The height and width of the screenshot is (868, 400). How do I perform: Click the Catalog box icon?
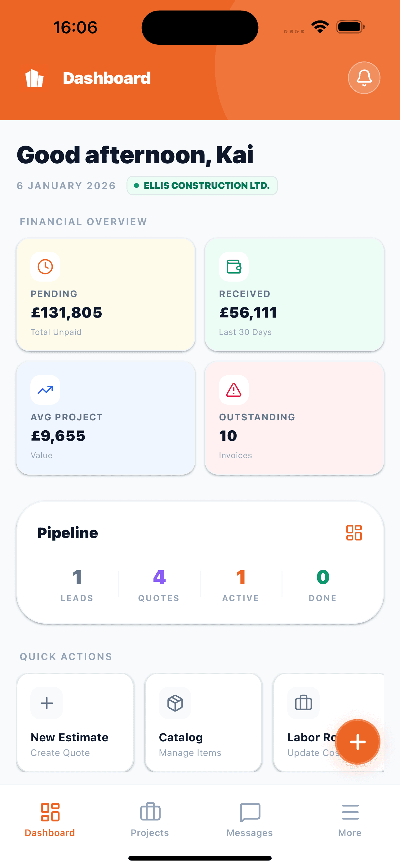point(175,703)
